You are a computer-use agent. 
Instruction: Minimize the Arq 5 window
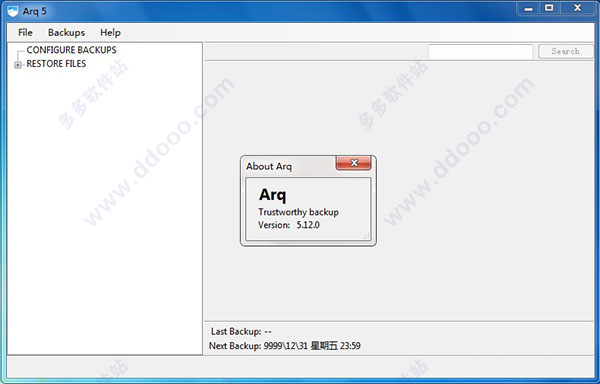click(529, 8)
